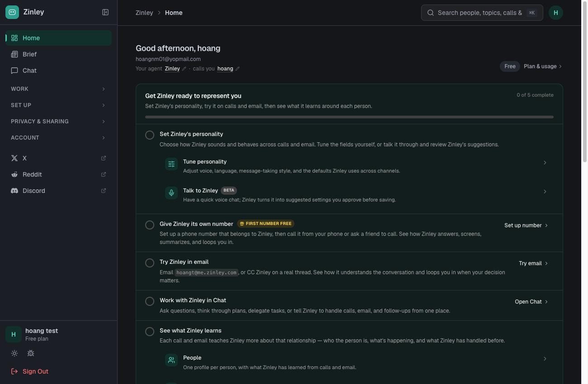
Task: Toggle the light/dark theme sun icon
Action: pyautogui.click(x=14, y=353)
